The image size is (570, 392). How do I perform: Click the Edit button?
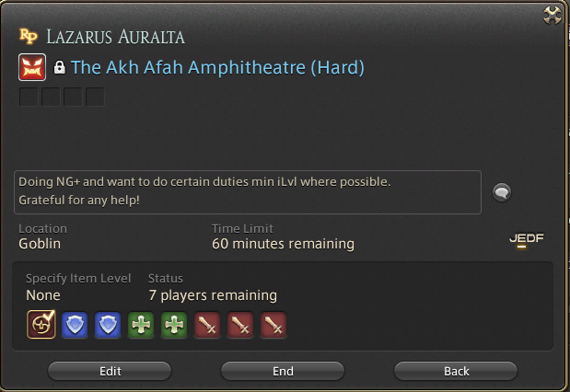[110, 371]
